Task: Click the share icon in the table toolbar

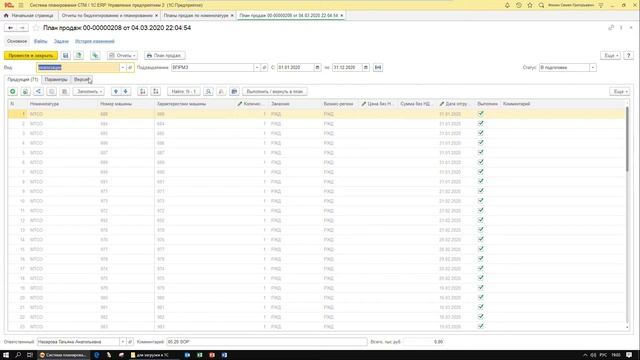Action: (x=38, y=91)
